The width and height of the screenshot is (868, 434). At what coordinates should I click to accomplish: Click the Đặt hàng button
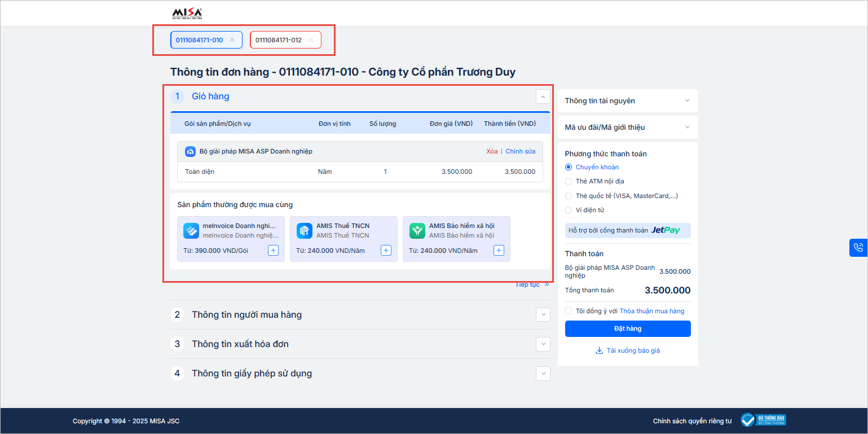tap(628, 328)
